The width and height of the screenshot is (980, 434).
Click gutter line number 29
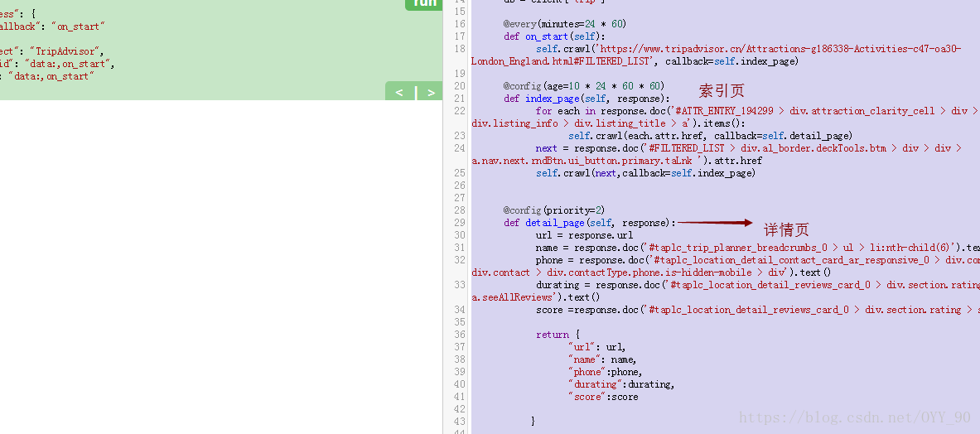coord(460,222)
